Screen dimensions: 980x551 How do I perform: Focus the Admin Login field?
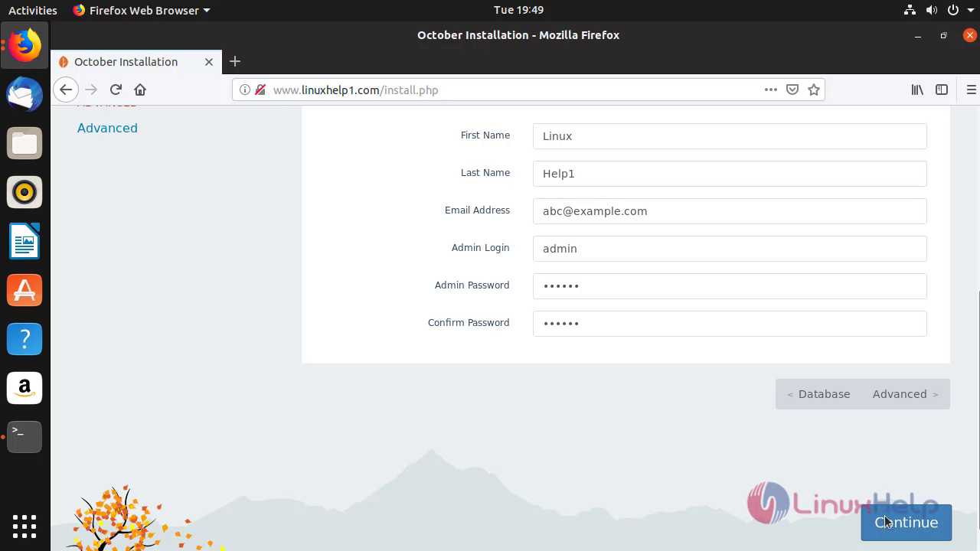(x=730, y=249)
